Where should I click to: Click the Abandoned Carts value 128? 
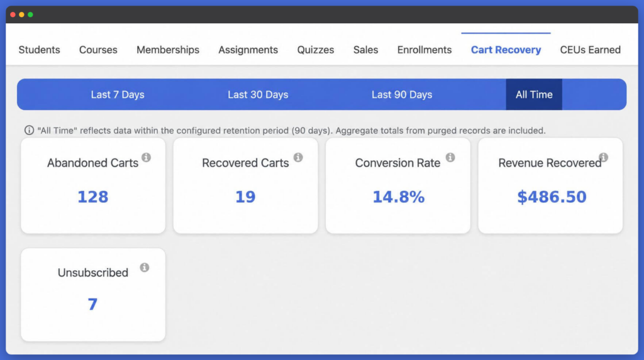pyautogui.click(x=93, y=197)
